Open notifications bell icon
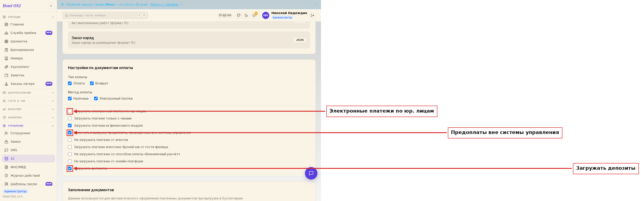This screenshot has width=644, height=201. (254, 15)
